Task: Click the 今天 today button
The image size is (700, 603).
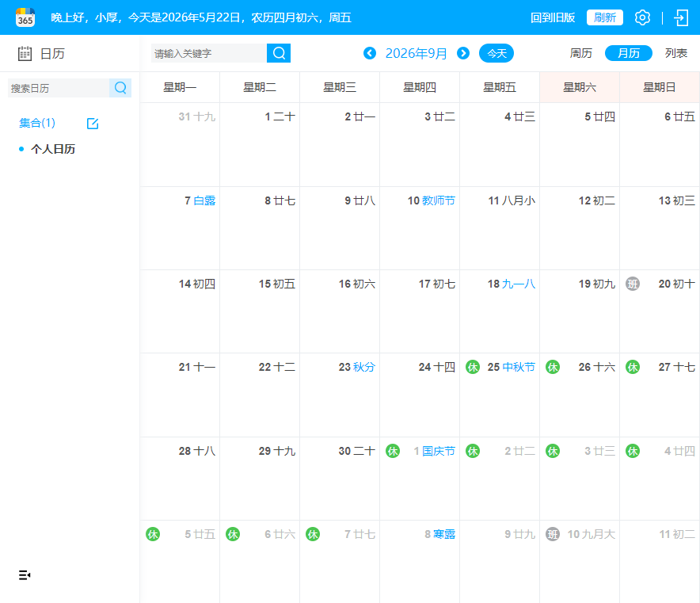Action: 496,53
